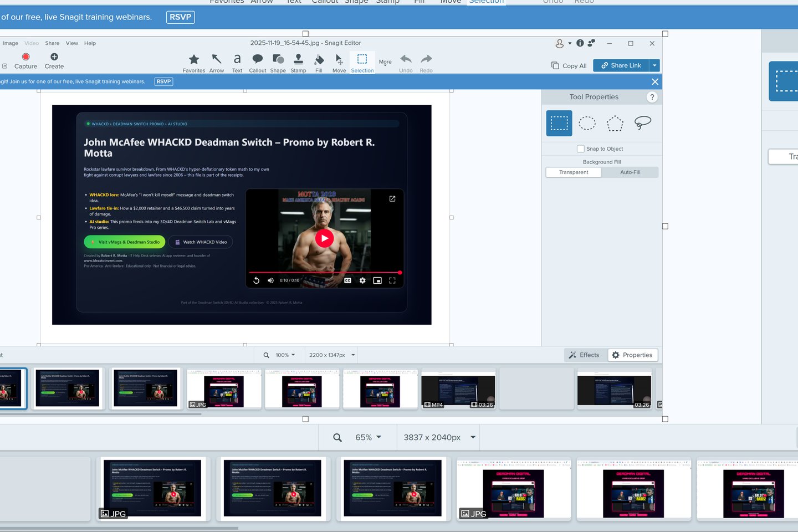Toggle the Properties panel

point(632,355)
